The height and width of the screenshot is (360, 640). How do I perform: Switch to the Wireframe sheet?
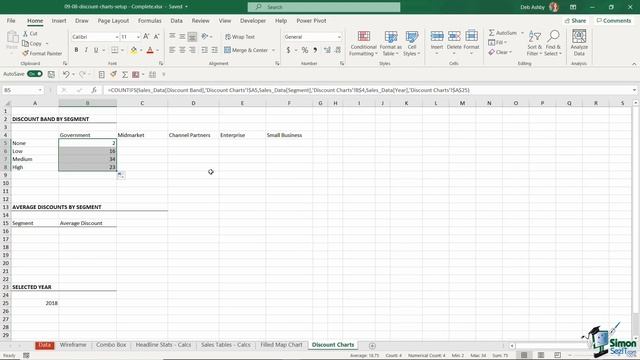73,345
